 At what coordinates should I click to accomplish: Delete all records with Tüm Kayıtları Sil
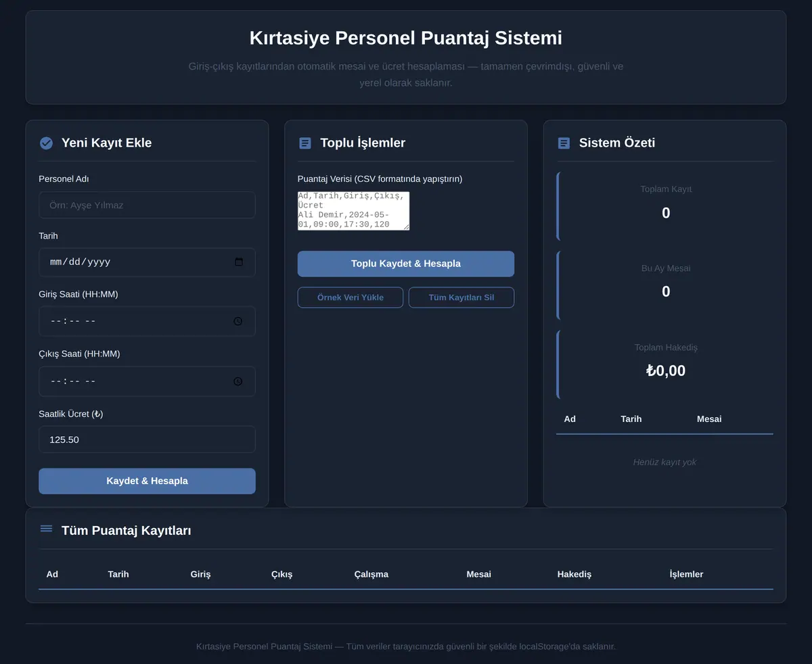point(461,298)
